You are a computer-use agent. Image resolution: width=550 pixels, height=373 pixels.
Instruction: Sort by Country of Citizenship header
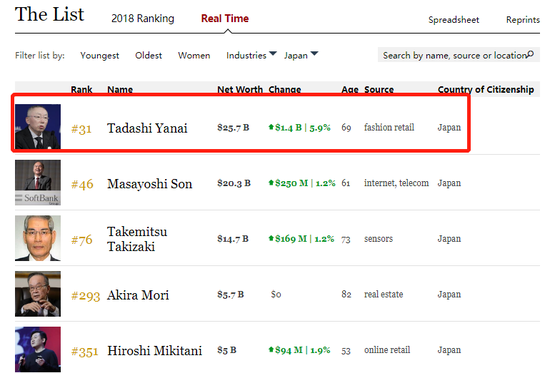coord(486,89)
